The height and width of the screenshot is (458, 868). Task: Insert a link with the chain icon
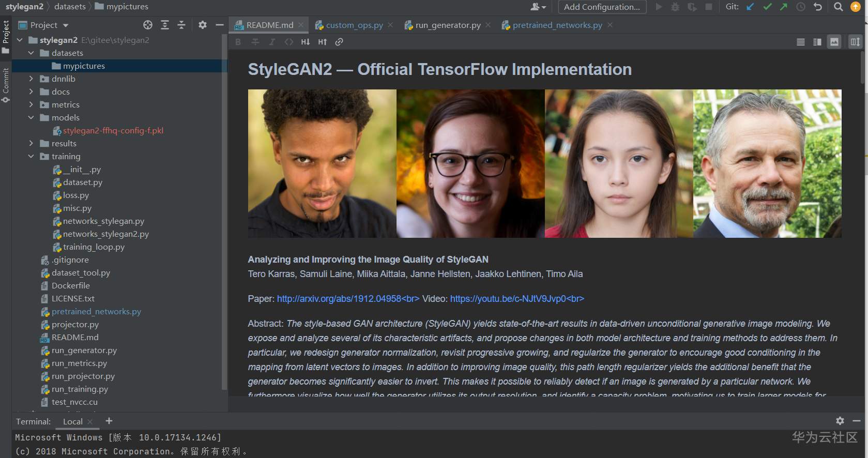click(x=339, y=42)
